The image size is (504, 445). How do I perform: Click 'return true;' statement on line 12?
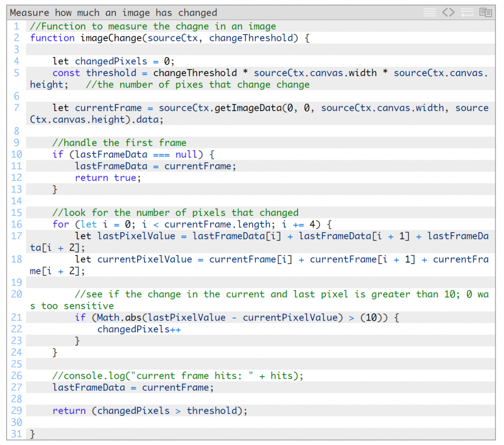[108, 178]
